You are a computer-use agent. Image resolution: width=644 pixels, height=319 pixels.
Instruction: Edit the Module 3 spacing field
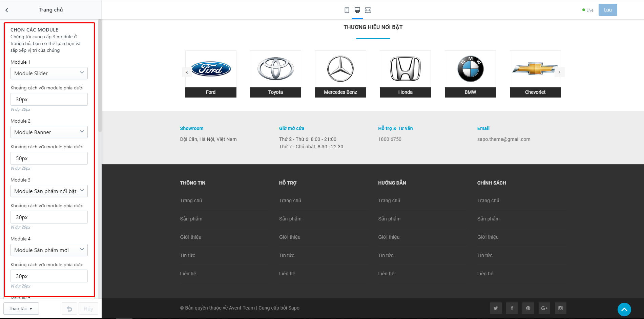tap(49, 217)
